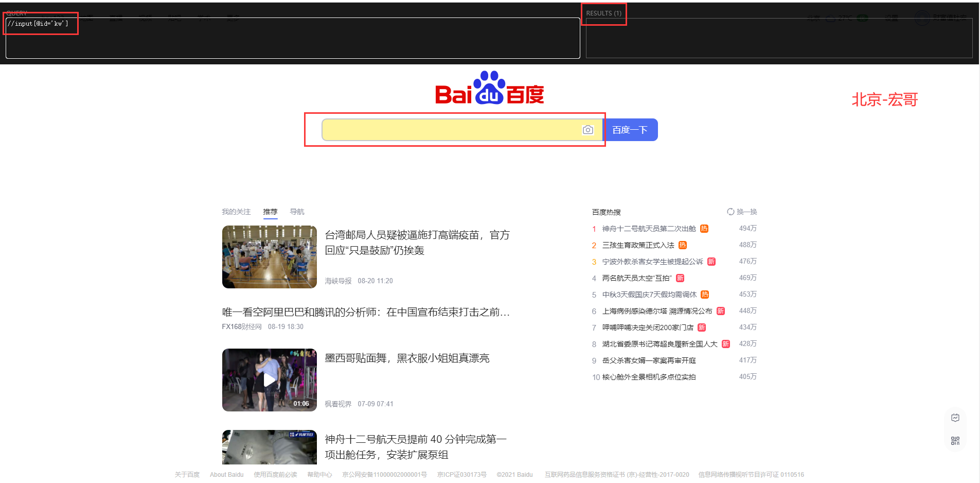
Task: Click the 405万 search count
Action: click(748, 376)
